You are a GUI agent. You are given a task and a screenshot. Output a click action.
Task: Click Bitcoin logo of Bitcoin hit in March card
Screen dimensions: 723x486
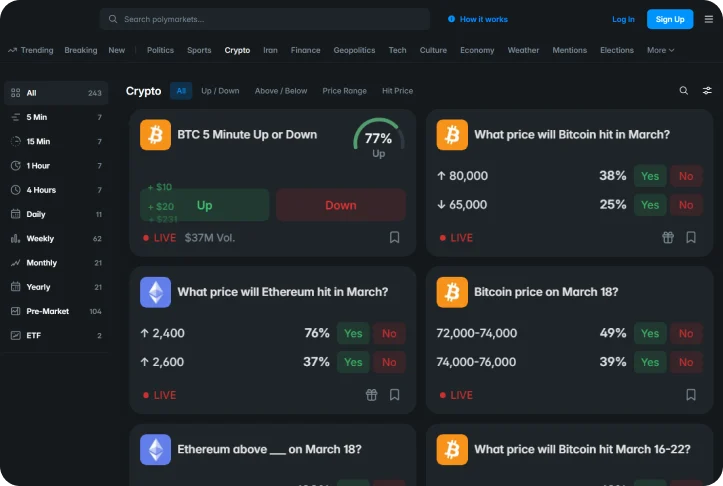point(452,135)
